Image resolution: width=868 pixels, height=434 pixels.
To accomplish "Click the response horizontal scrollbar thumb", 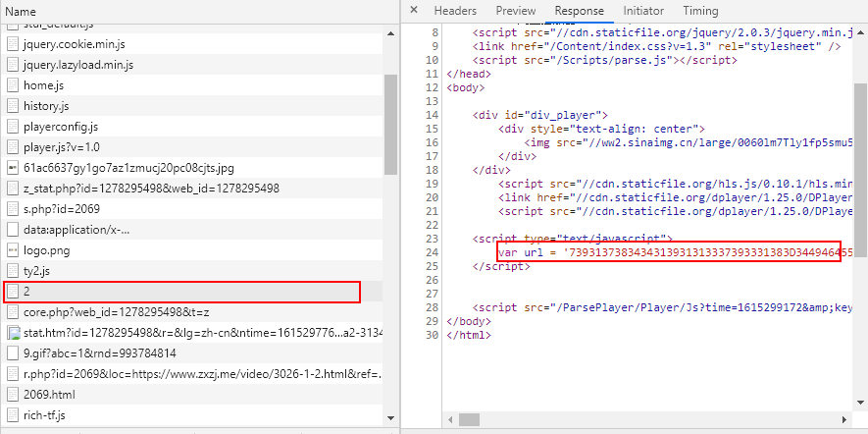I will point(470,419).
